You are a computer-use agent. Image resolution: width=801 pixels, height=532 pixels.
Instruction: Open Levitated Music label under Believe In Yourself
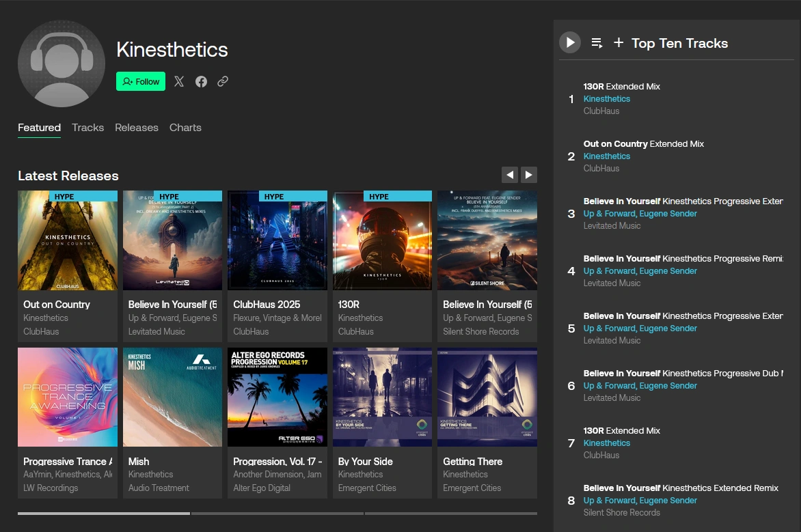[x=157, y=331]
